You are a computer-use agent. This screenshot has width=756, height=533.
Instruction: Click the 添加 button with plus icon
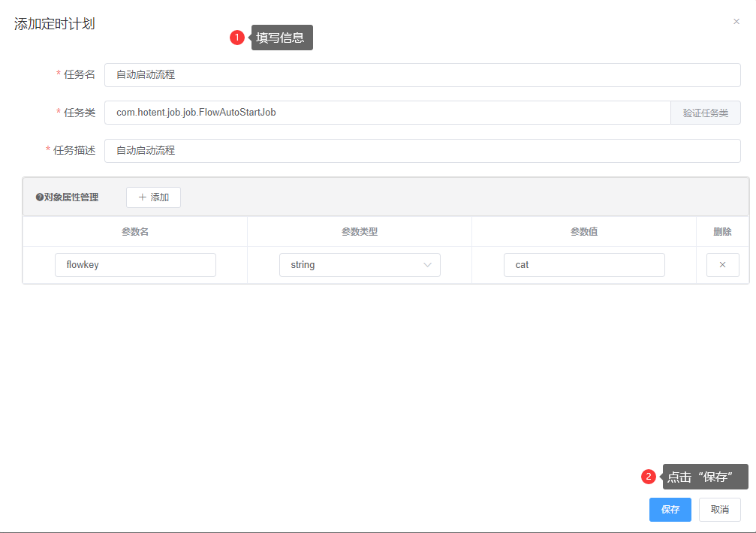pos(153,197)
